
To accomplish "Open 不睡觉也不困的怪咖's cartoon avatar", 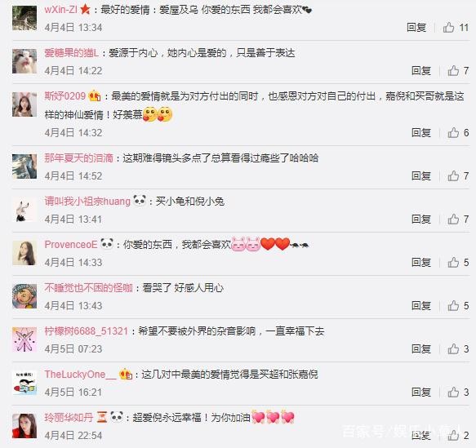I will [x=24, y=296].
